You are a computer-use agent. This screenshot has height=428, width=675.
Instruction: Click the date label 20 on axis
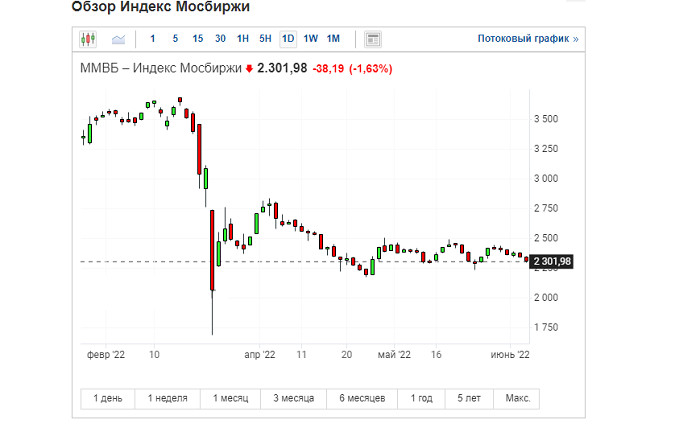[x=347, y=355]
